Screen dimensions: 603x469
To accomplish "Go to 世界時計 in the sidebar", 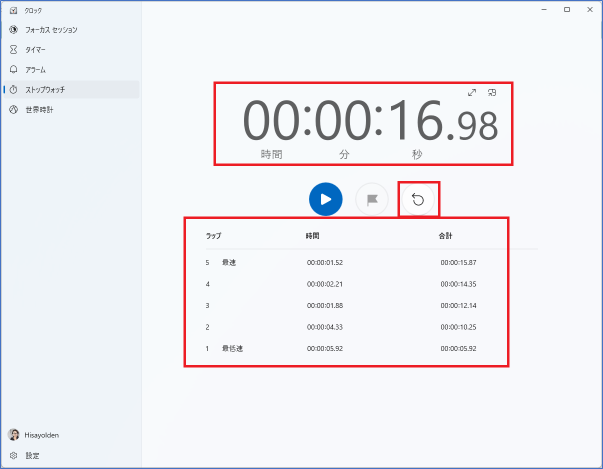I will [38, 109].
